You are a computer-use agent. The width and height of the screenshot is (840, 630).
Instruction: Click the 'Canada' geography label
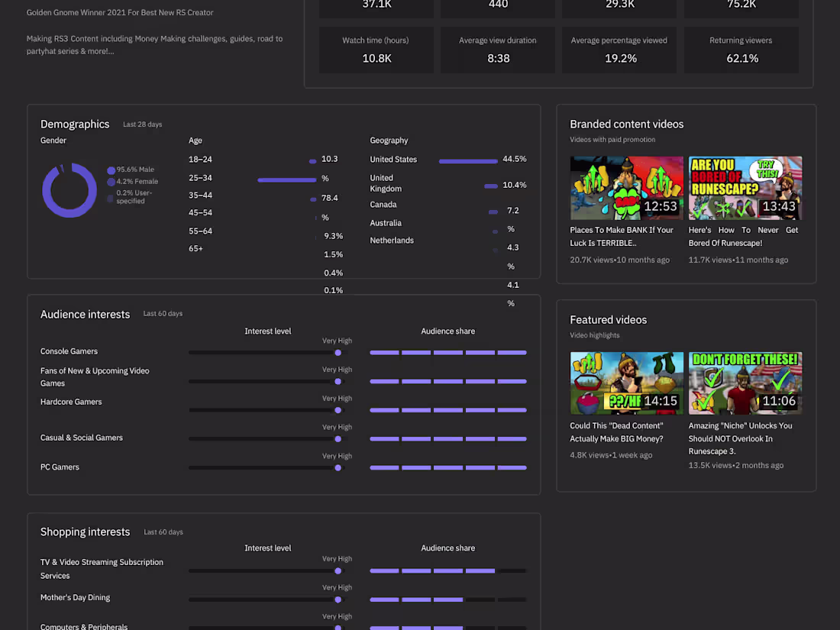tap(383, 205)
